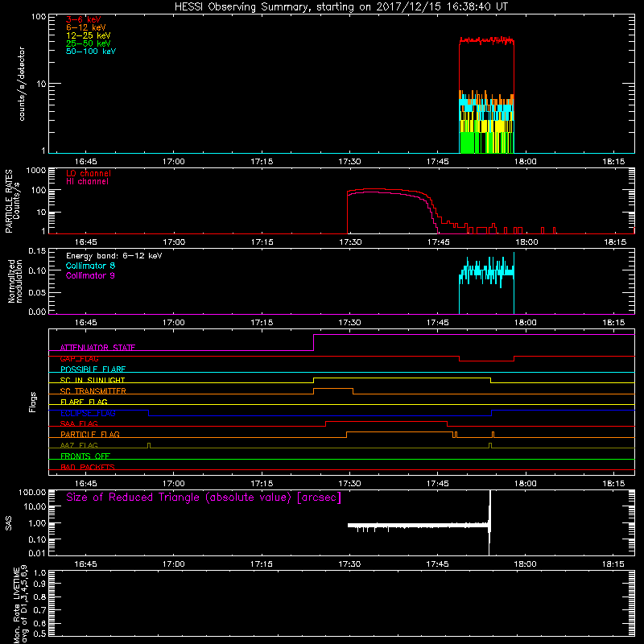644x644 pixels.
Task: Click Size of Reduced Triangle label
Action: point(204,497)
